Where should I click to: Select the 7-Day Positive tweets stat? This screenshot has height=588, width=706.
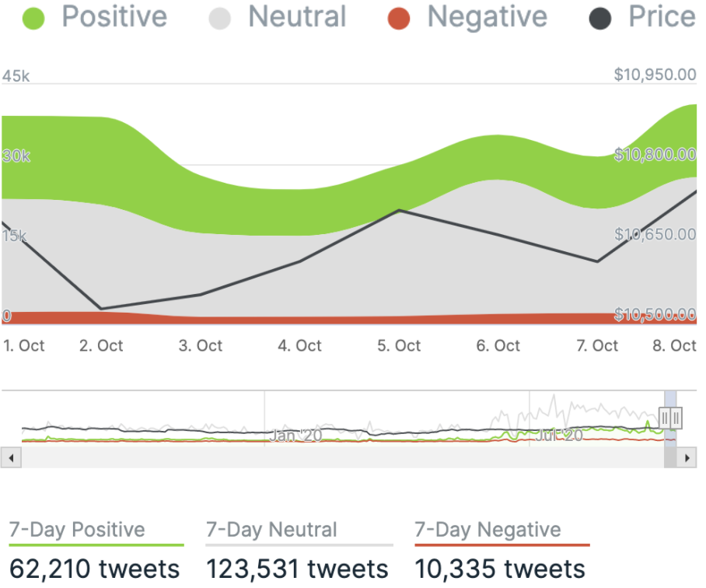tap(95, 569)
